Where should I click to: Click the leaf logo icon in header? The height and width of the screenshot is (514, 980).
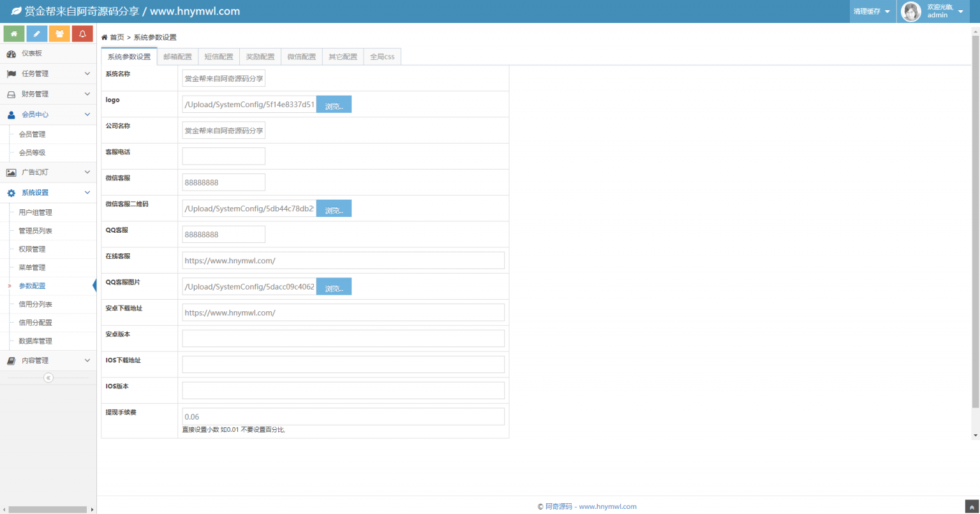point(17,11)
